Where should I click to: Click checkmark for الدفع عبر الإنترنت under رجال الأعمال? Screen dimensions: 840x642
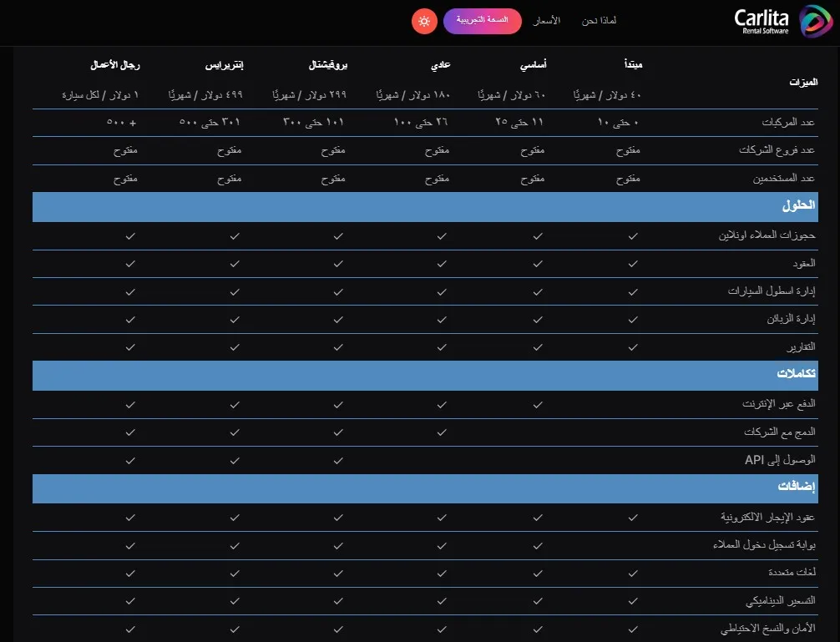pos(130,406)
